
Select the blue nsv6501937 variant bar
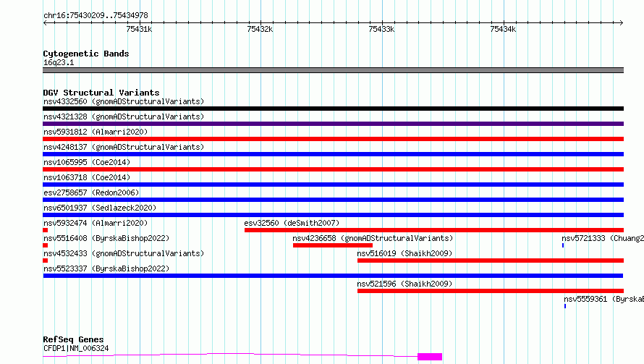pyautogui.click(x=333, y=215)
